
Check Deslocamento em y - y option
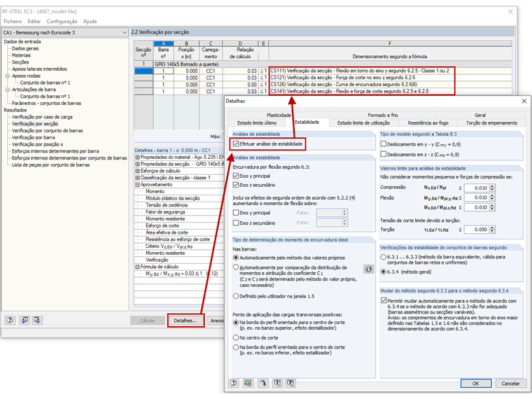384,144
